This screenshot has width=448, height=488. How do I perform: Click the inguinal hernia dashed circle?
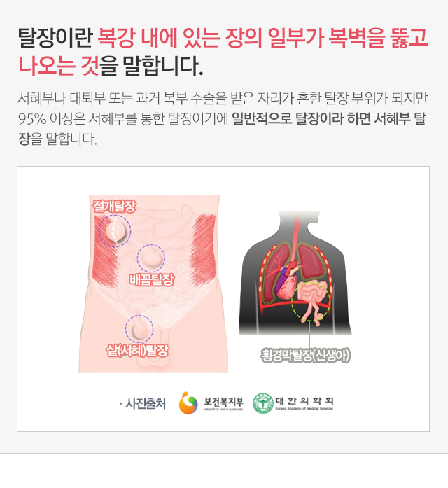pos(139,329)
